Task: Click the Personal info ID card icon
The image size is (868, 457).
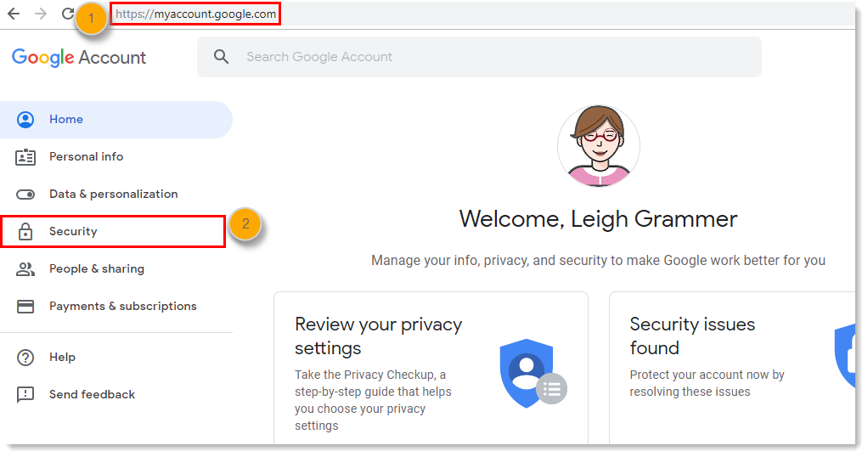Action: point(25,157)
